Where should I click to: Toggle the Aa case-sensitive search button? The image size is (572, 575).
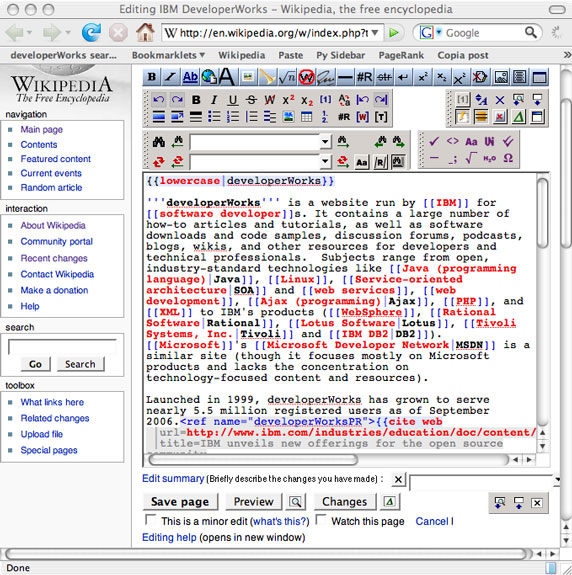pyautogui.click(x=362, y=162)
